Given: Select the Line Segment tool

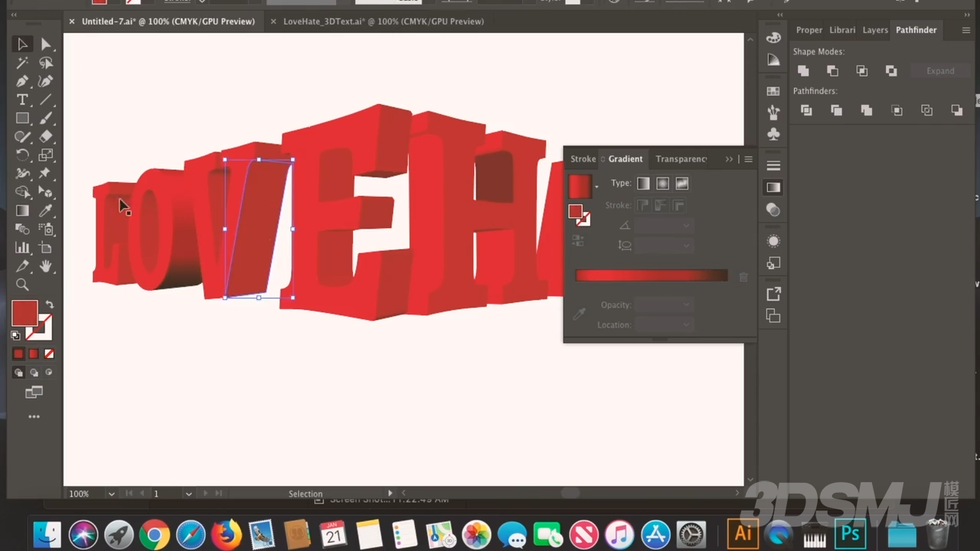Looking at the screenshot, I should (46, 99).
